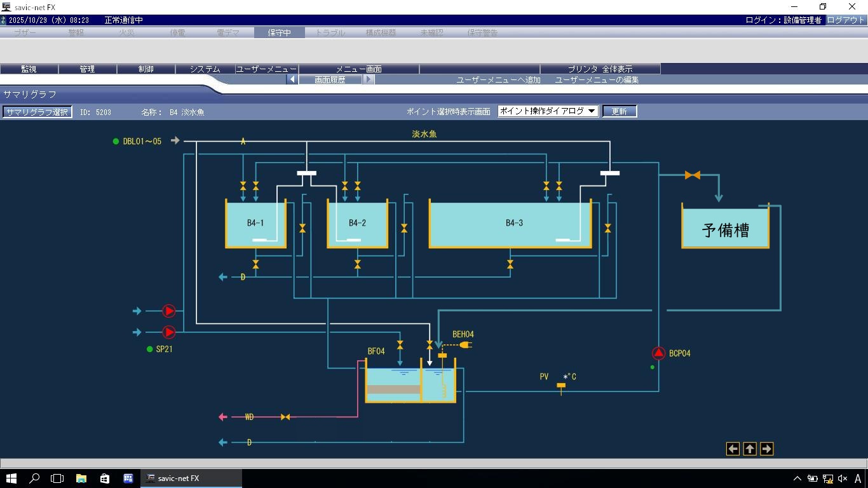Click the BCP04 circulation pump icon

(x=658, y=353)
